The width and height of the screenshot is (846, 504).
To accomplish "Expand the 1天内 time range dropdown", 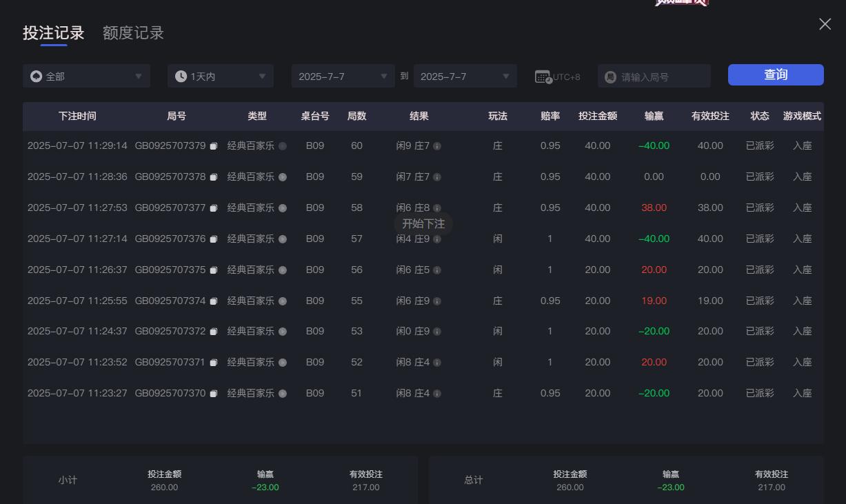I will coord(220,76).
